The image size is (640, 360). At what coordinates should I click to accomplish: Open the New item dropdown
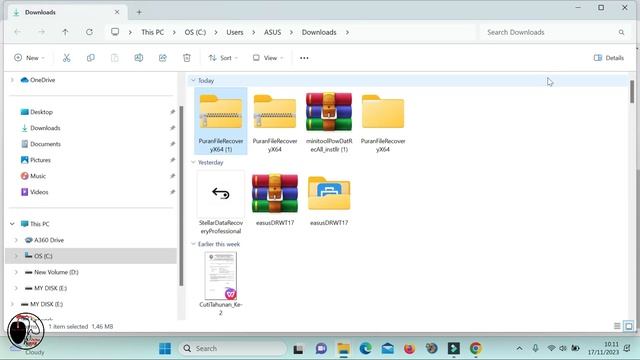click(29, 58)
